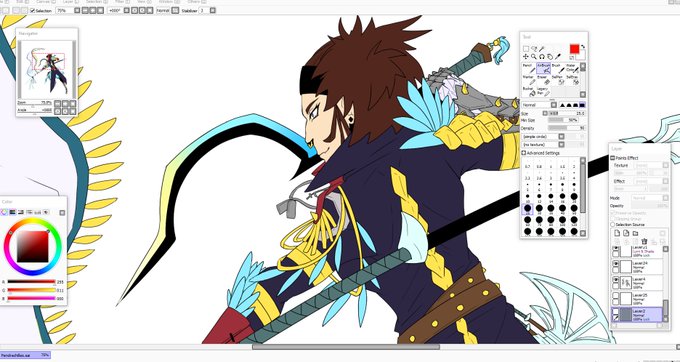Open the Filter menu
Screen dimensions: 680x362
click(x=122, y=2)
